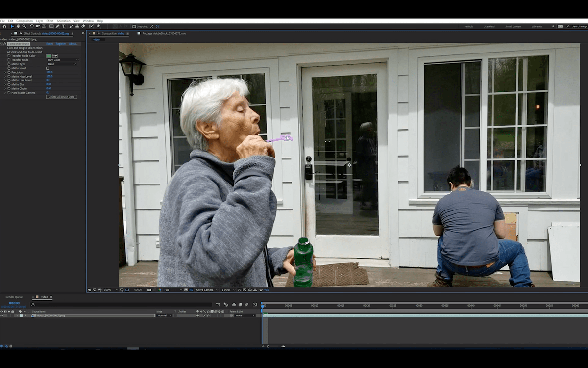
Task: Open the layer Mode Normal dropdown
Action: (x=164, y=315)
